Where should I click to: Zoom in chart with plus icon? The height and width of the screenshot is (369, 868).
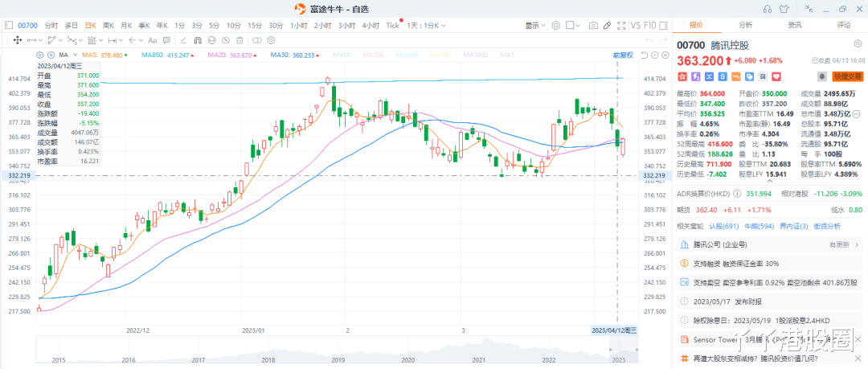(x=664, y=55)
